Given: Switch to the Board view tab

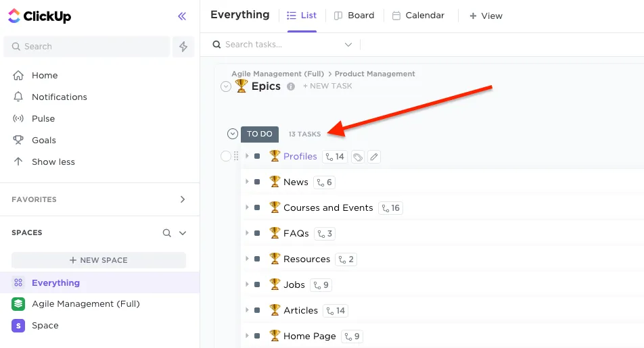Looking at the screenshot, I should (x=354, y=16).
